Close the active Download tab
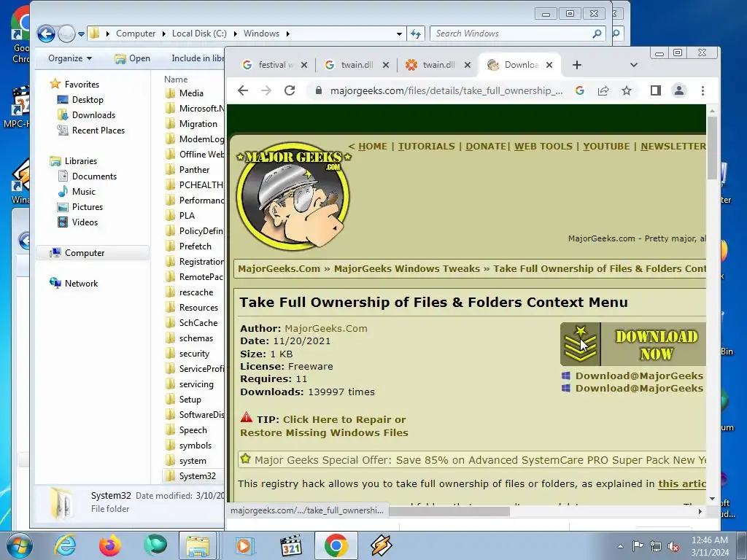This screenshot has height=560, width=747. [x=549, y=65]
